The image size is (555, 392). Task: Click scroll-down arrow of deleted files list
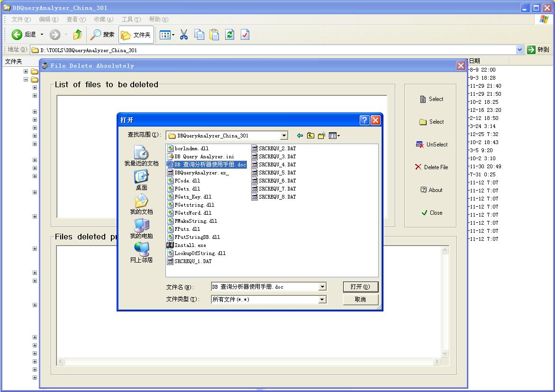pyautogui.click(x=445, y=353)
